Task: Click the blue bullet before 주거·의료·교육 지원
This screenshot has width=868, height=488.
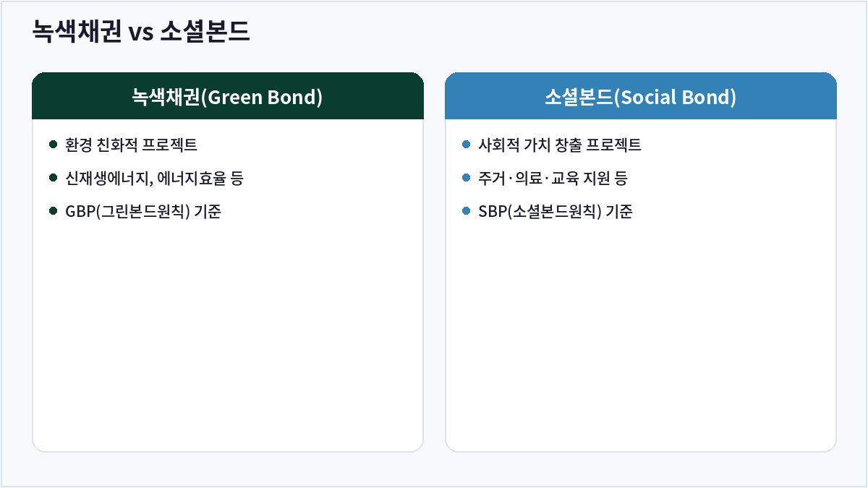Action: coord(466,178)
